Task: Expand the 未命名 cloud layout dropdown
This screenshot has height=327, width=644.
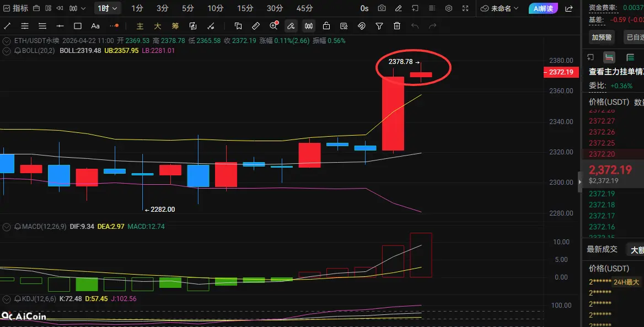Action: [500, 8]
